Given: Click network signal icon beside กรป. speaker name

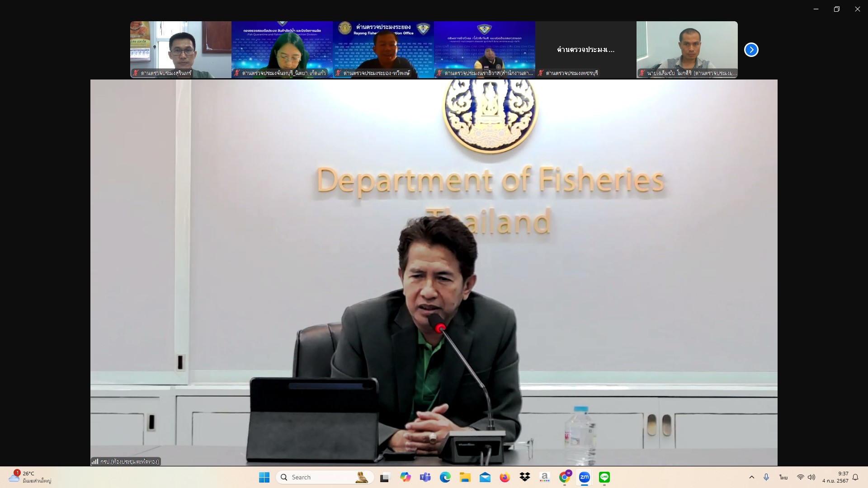Looking at the screenshot, I should click(95, 461).
